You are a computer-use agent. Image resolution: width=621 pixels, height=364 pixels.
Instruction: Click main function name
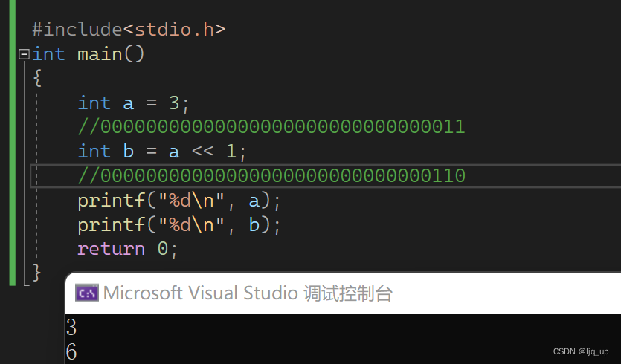(x=100, y=54)
